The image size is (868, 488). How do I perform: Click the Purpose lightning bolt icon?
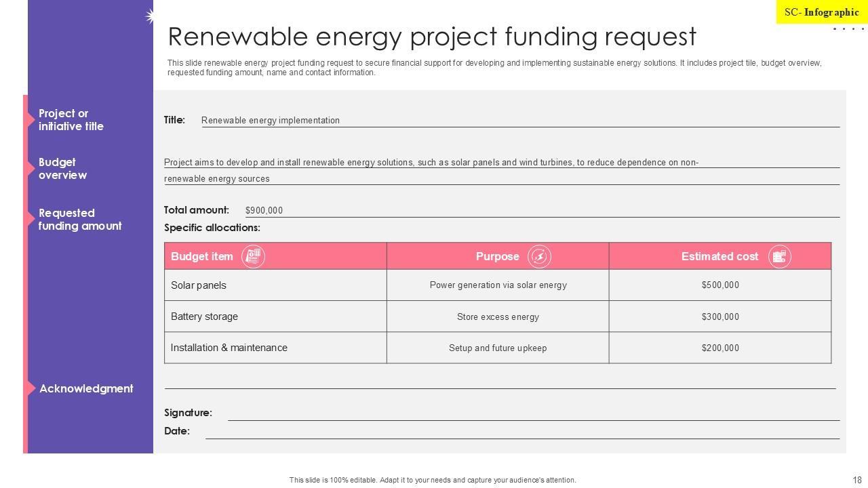click(539, 256)
